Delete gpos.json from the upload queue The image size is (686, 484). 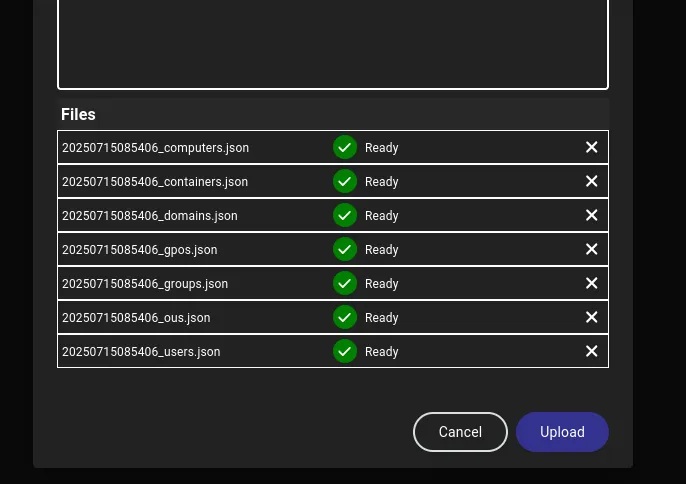pyautogui.click(x=591, y=250)
